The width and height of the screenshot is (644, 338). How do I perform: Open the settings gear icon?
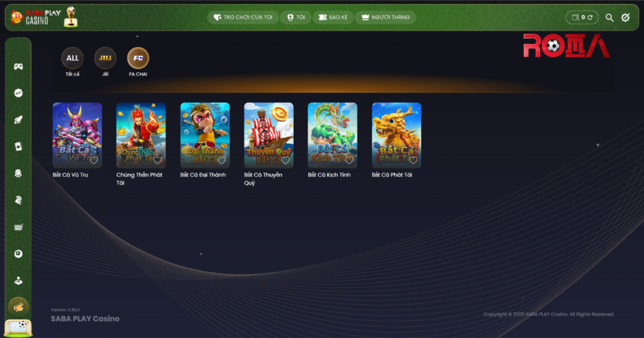(626, 17)
